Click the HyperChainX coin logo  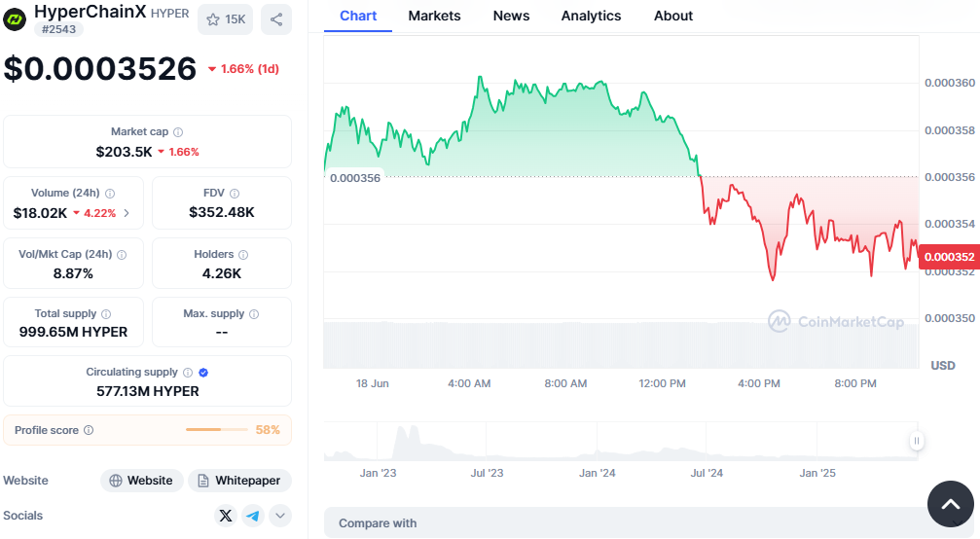[x=15, y=19]
